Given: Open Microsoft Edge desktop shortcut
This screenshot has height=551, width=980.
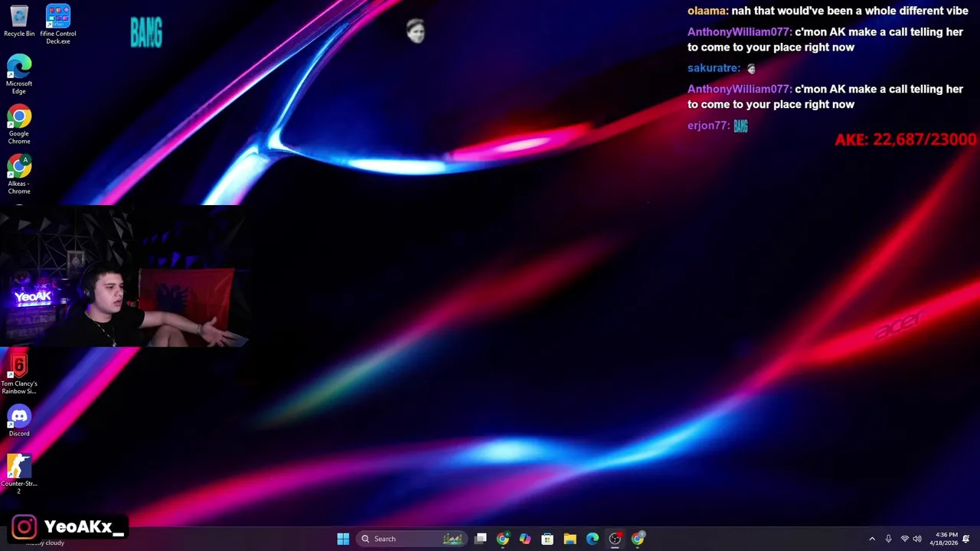Looking at the screenshot, I should pos(19,74).
